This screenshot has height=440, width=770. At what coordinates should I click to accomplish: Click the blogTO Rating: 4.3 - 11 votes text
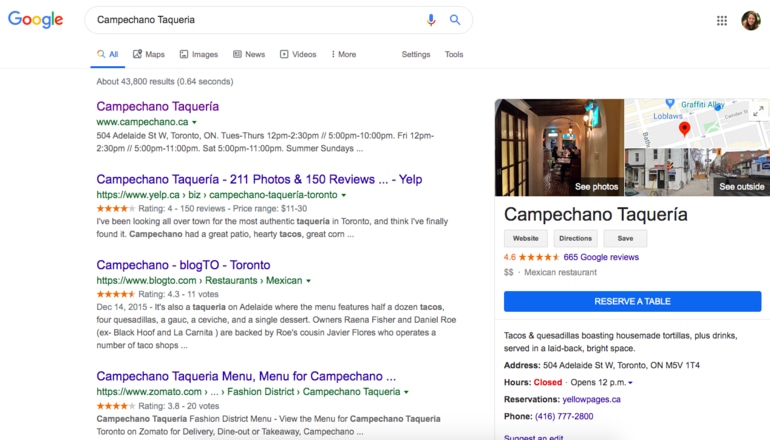[x=178, y=294]
